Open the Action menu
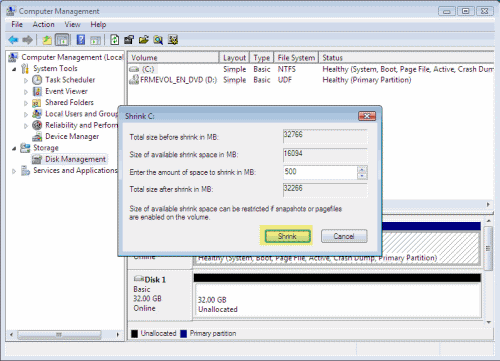 pyautogui.click(x=43, y=24)
